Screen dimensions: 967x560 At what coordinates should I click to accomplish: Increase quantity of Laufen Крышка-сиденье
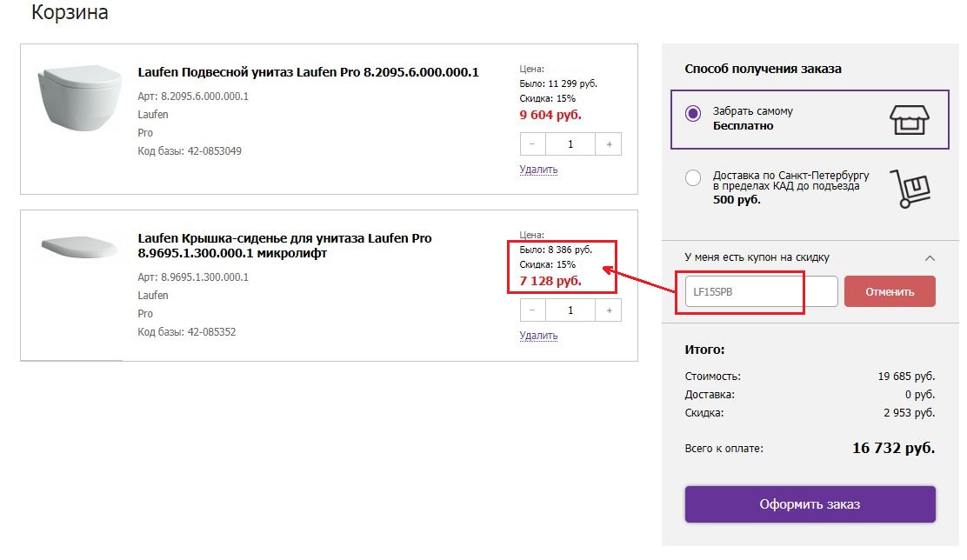[609, 310]
